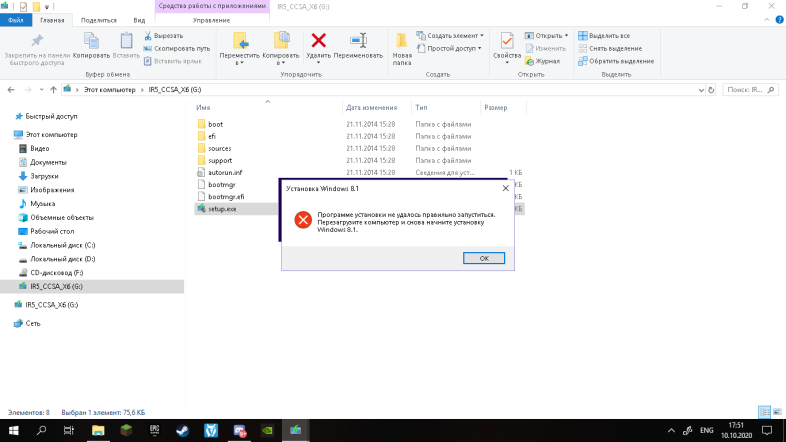Open the Minecraft block icon on the taskbar

(x=126, y=430)
